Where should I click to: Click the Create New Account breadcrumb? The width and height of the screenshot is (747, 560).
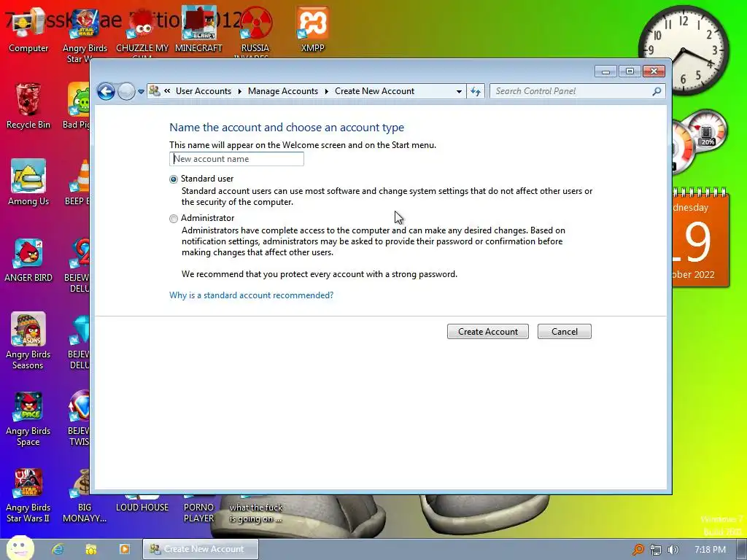pyautogui.click(x=374, y=91)
